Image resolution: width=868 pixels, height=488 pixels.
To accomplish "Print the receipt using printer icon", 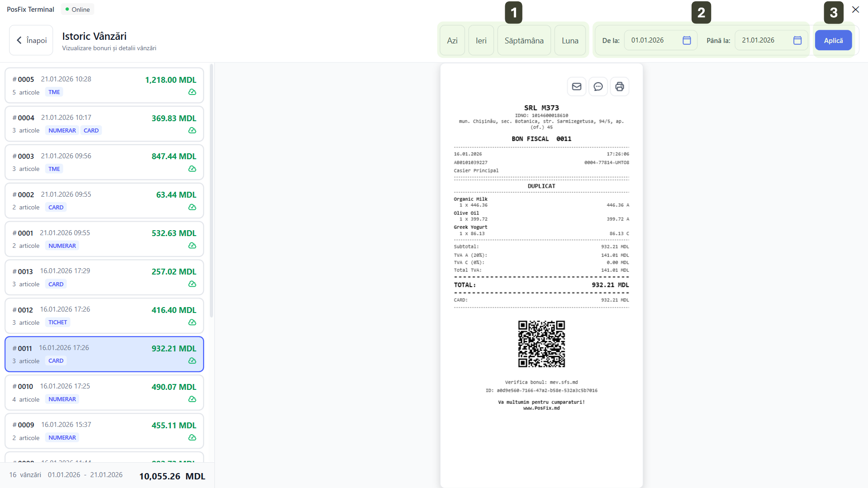I will click(x=619, y=86).
